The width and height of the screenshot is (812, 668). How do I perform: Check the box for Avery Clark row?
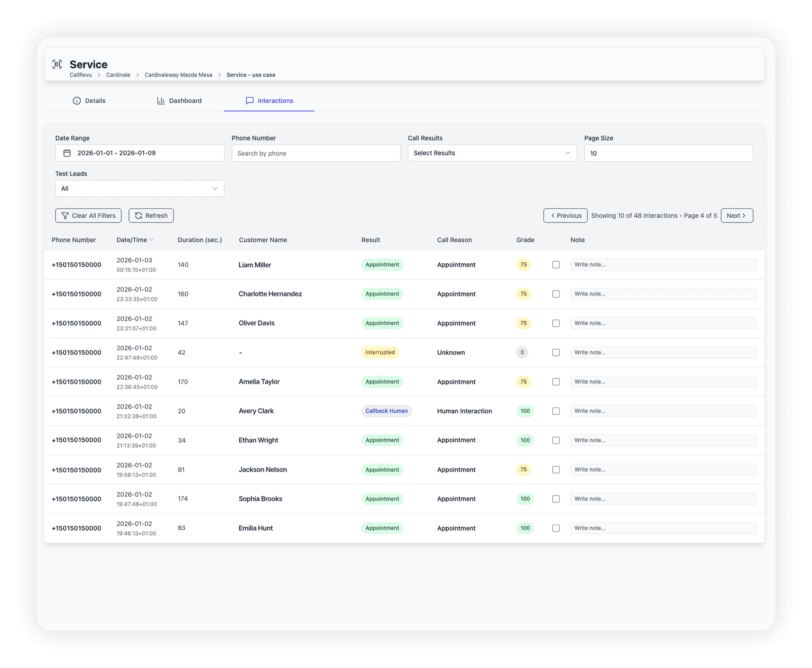(556, 411)
